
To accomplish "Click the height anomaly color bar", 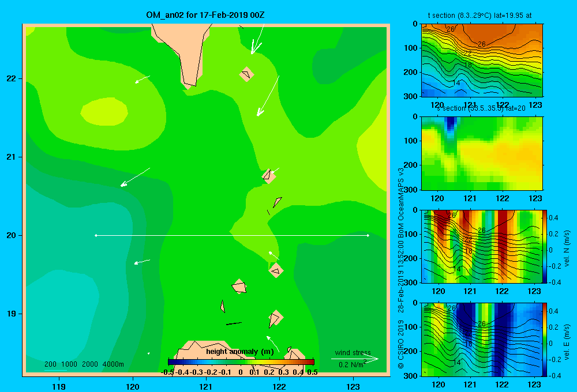I will (x=241, y=362).
